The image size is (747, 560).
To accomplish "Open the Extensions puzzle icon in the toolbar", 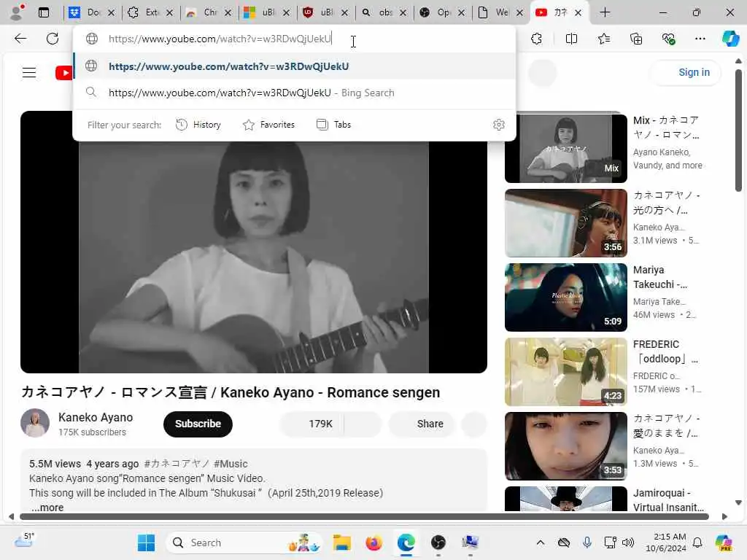I will pos(537,39).
